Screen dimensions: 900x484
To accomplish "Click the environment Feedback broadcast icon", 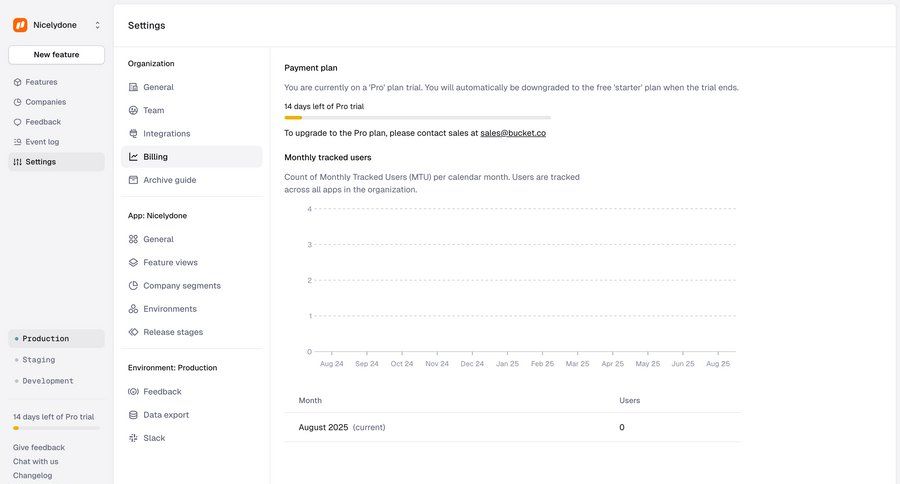I will (133, 392).
